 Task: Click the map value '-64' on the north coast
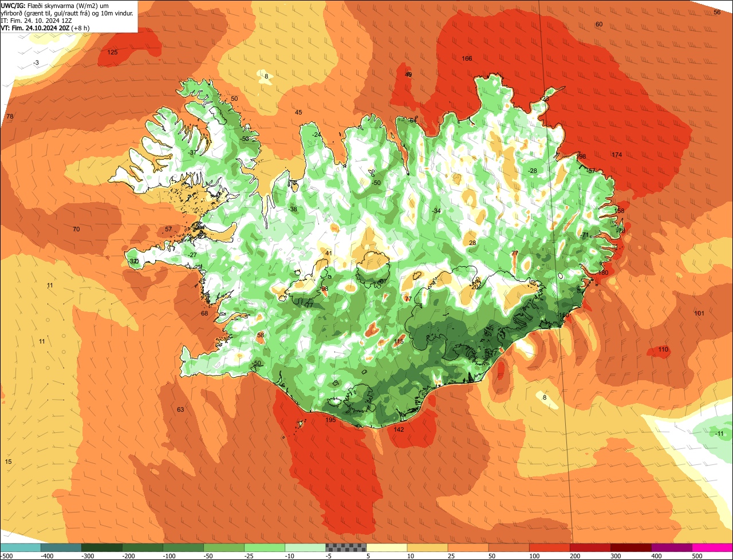[x=412, y=120]
